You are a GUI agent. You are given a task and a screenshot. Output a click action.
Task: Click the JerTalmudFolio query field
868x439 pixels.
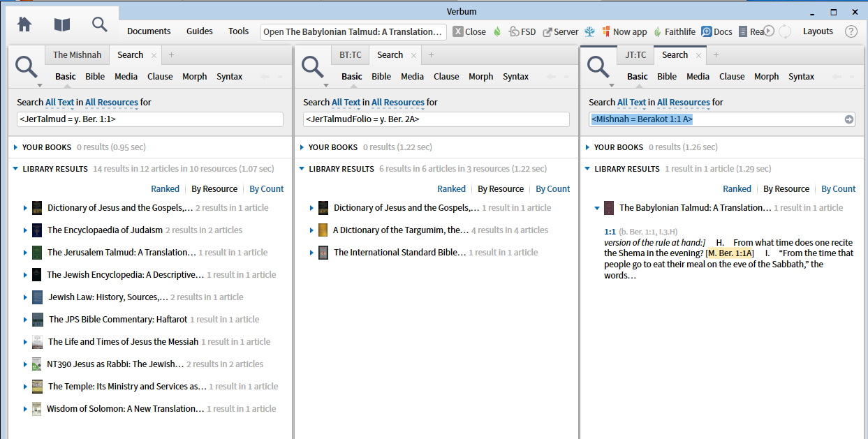pos(436,119)
